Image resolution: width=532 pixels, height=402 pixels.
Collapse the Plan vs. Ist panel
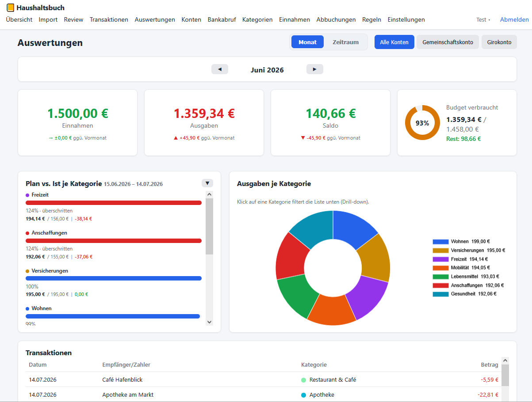[x=207, y=183]
